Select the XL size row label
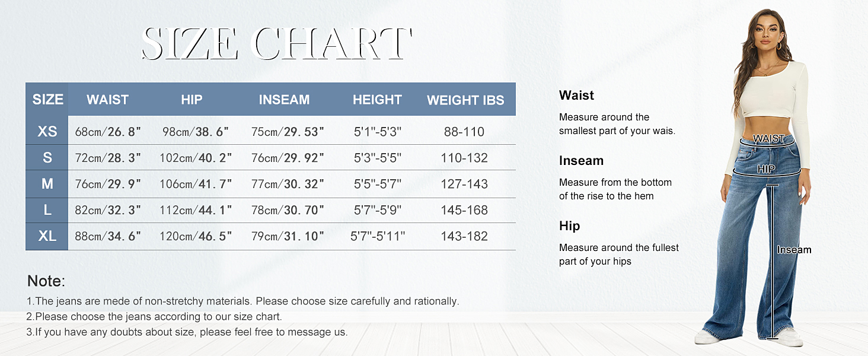The image size is (868, 356). pyautogui.click(x=47, y=236)
